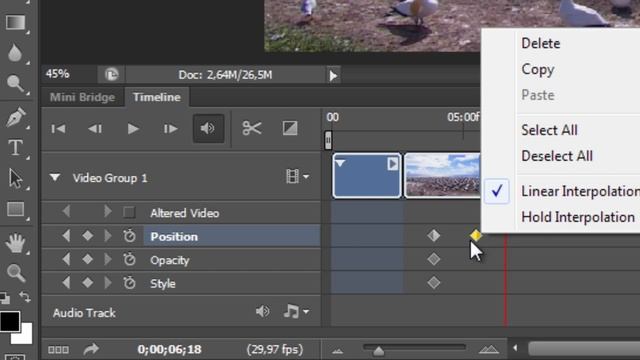Image resolution: width=640 pixels, height=360 pixels.
Task: Go to next Position keyframe
Action: 108,236
